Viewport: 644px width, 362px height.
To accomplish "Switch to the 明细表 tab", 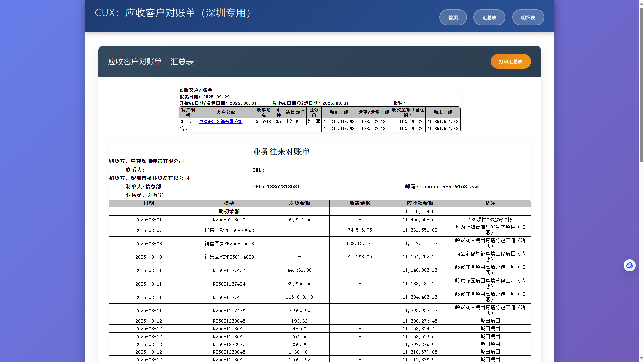I will pyautogui.click(x=528, y=17).
